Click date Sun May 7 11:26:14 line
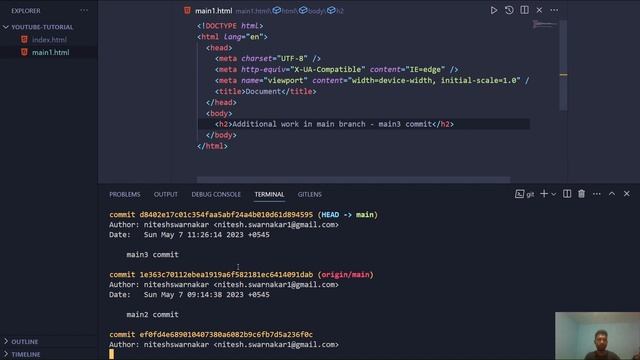This screenshot has height=360, width=640. pyautogui.click(x=189, y=235)
